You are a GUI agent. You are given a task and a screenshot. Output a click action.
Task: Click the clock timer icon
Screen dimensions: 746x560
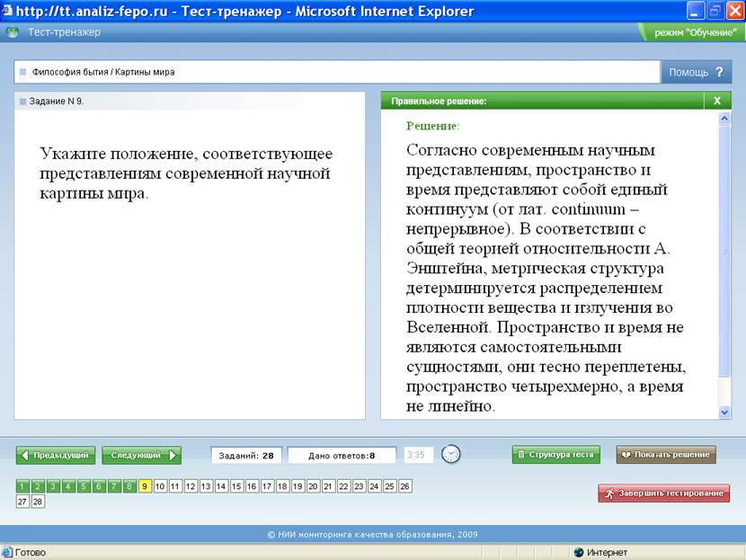pos(450,454)
